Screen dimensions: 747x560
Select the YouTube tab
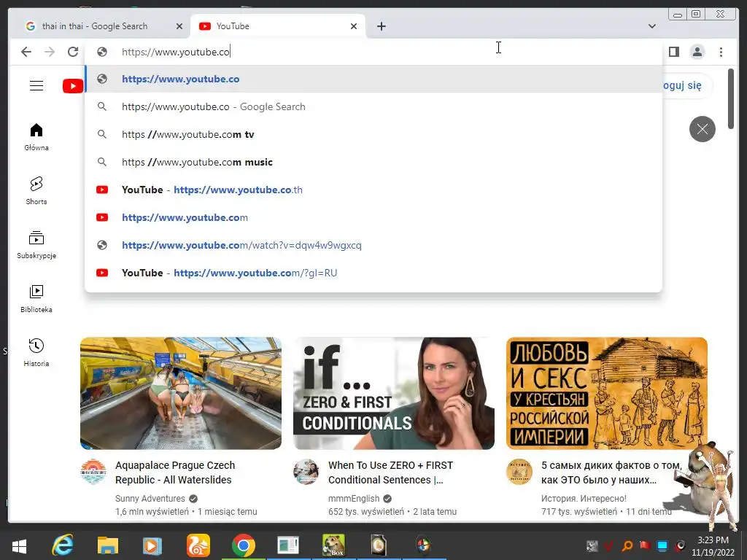point(278,26)
